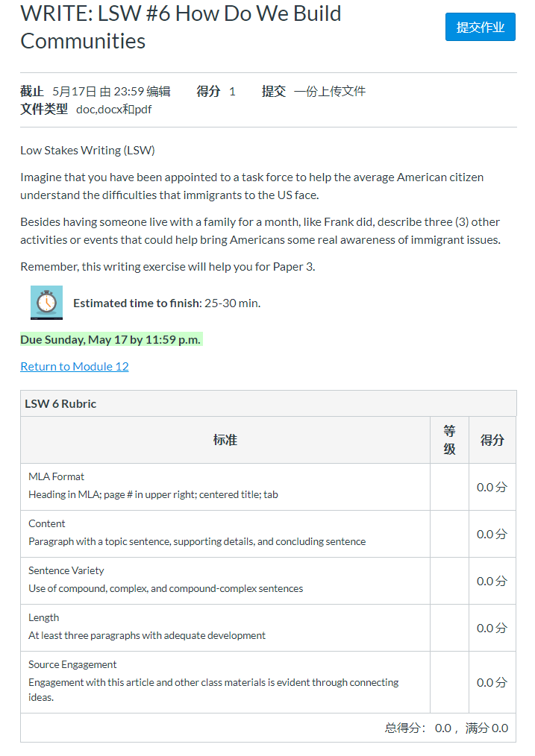The width and height of the screenshot is (535, 756).
Task: Click the 文件类型 file types label
Action: tap(44, 109)
